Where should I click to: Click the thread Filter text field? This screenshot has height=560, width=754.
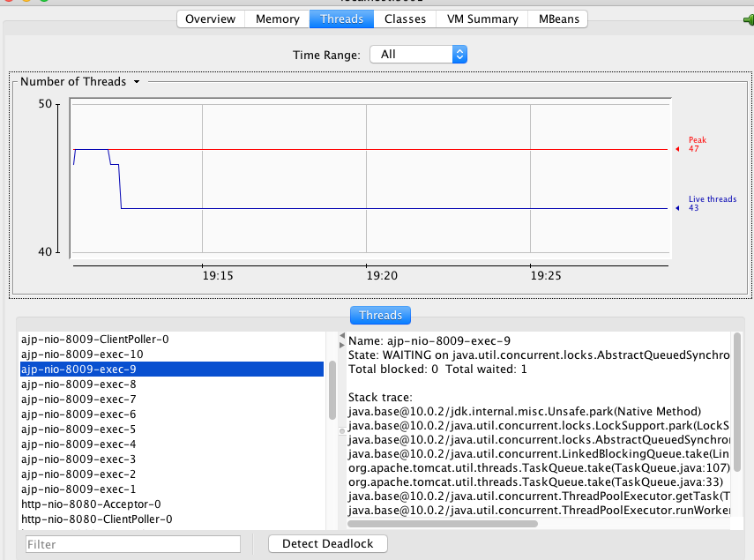pos(133,544)
